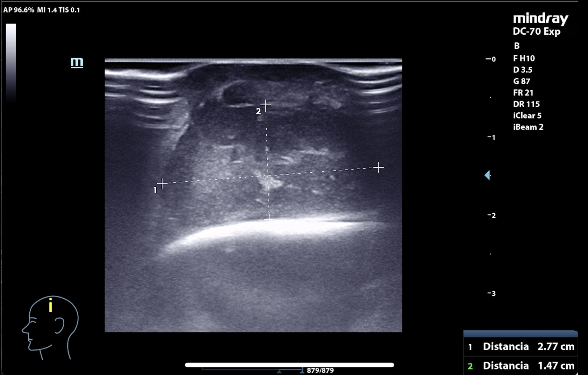Click the head body mark pictogram
588x375 pixels.
tap(51, 328)
